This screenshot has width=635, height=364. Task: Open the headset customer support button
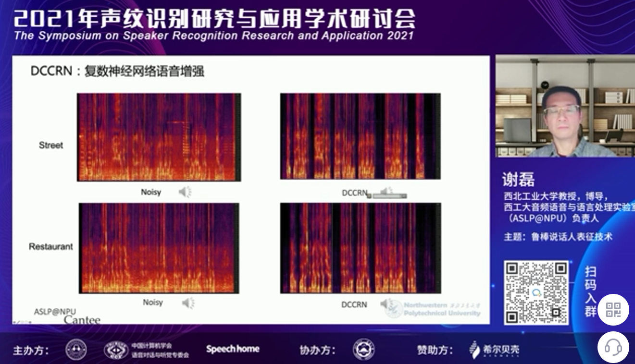(x=613, y=347)
